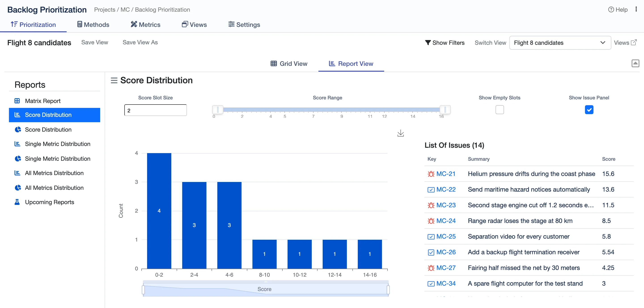
Task: Click the hamburger icon beside Score Distribution title
Action: point(114,80)
